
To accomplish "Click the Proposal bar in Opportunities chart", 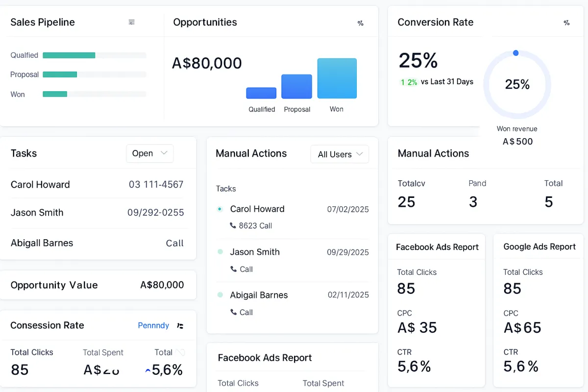I will (296, 87).
